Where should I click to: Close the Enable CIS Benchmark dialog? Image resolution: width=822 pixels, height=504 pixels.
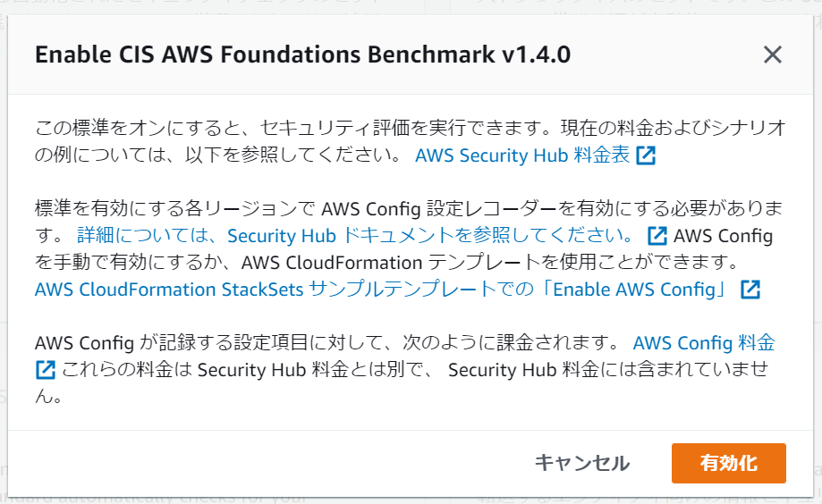[x=773, y=55]
